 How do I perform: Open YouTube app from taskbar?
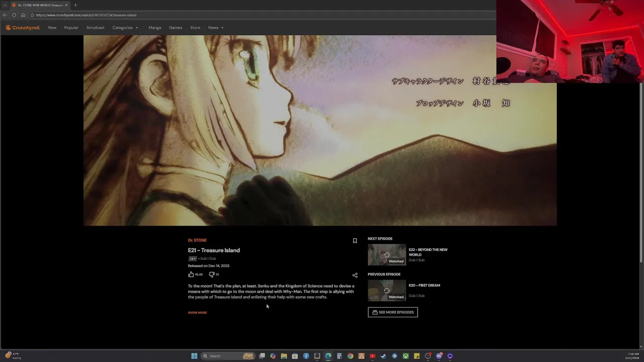[372, 356]
